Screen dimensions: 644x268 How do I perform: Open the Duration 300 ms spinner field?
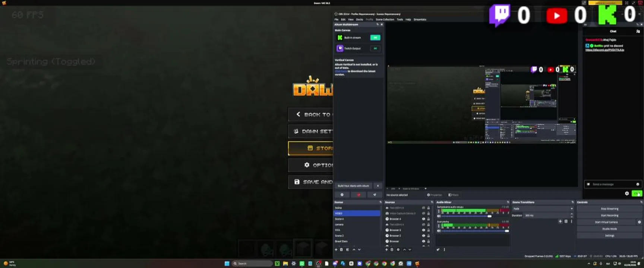click(x=549, y=216)
